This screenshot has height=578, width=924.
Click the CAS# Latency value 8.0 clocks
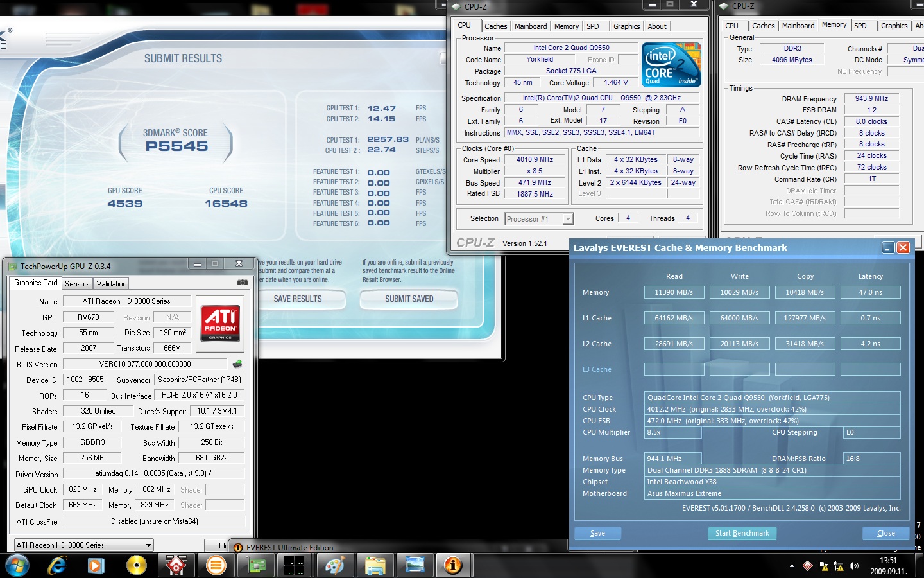coord(871,121)
